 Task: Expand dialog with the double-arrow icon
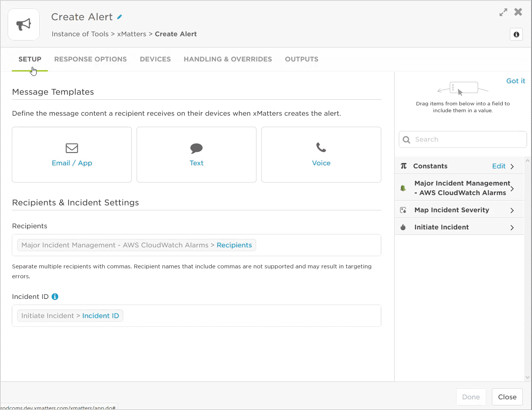point(503,12)
